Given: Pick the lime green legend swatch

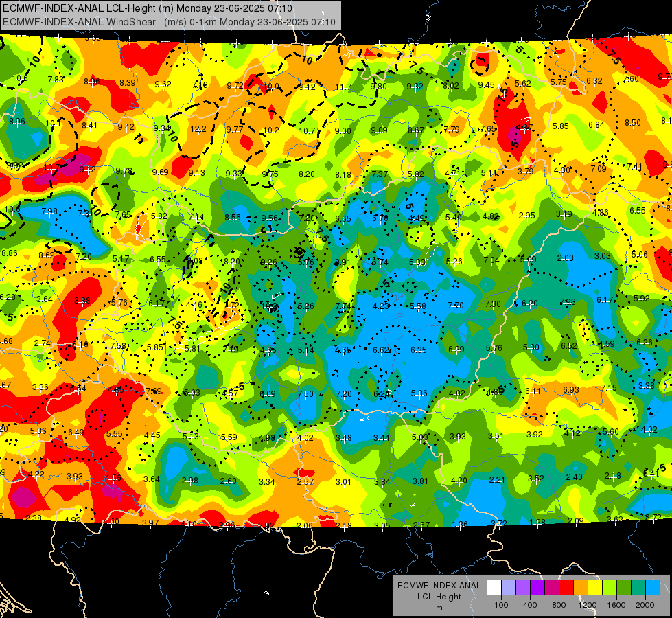Looking at the screenshot, I should (610, 588).
